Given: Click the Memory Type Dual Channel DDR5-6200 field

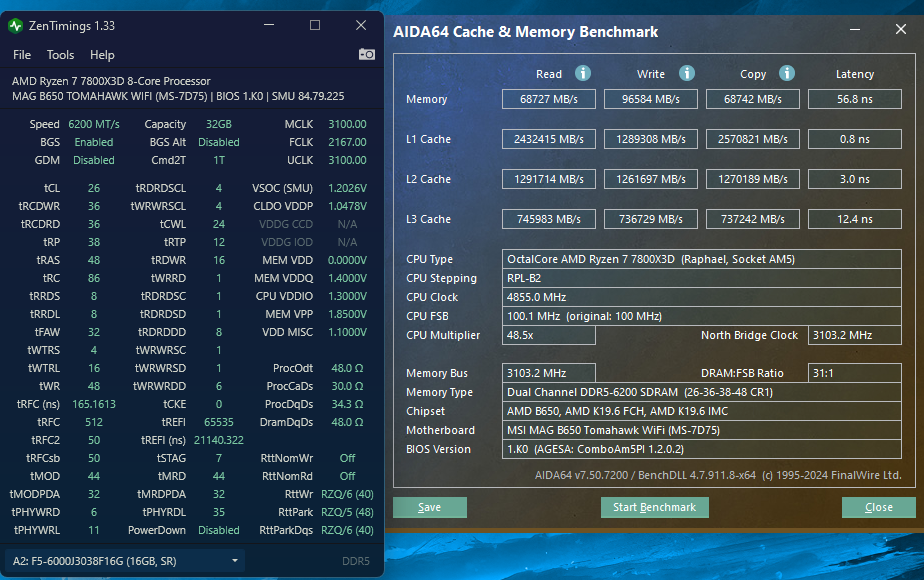Looking at the screenshot, I should (701, 392).
